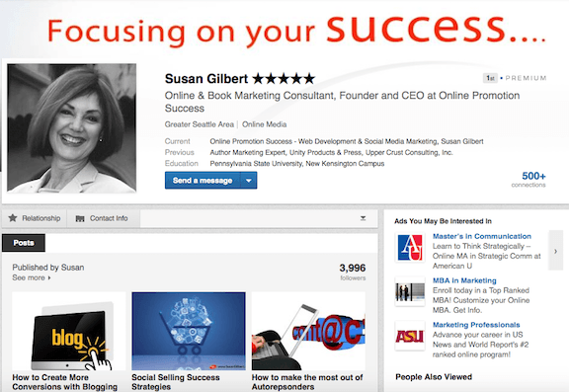Click the Marketing Professionals ad link
This screenshot has height=392, width=569.
476,325
